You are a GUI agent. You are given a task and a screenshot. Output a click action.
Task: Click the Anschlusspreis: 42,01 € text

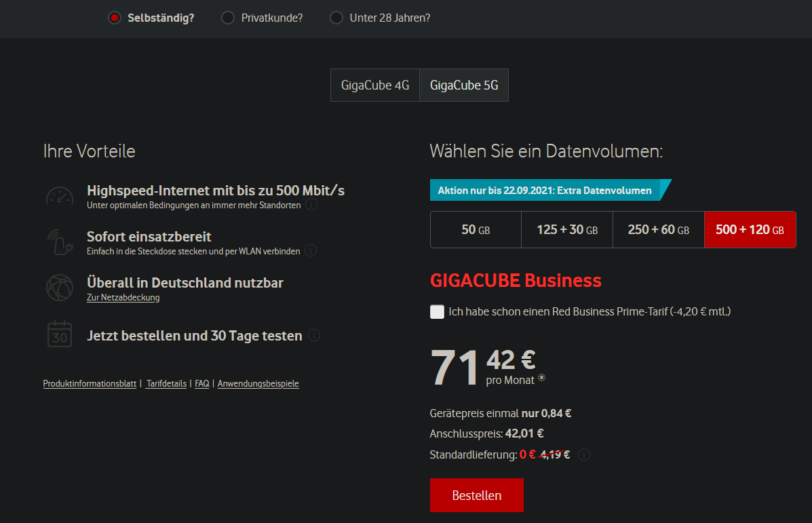pyautogui.click(x=487, y=433)
